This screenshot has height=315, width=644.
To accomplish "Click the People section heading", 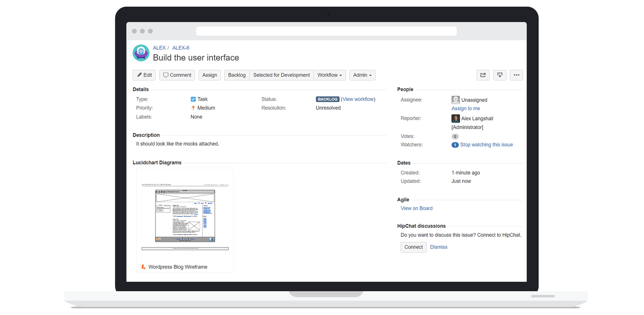I will pos(405,89).
